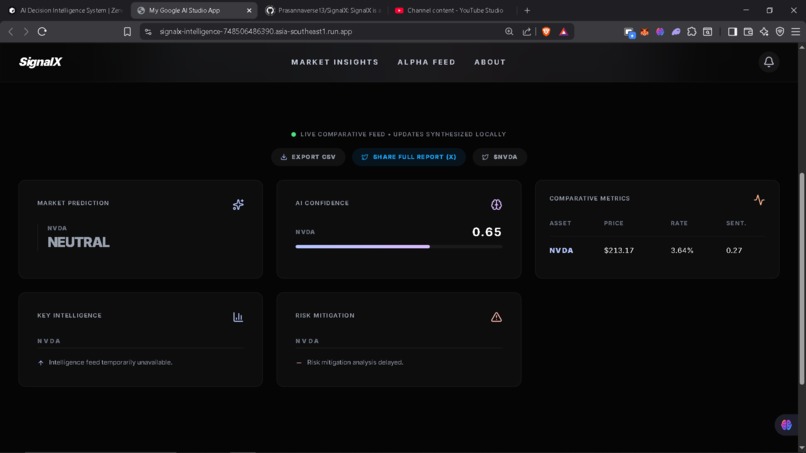This screenshot has height=453, width=806.
Task: Toggle the browser sidebar panel icon
Action: pyautogui.click(x=732, y=31)
